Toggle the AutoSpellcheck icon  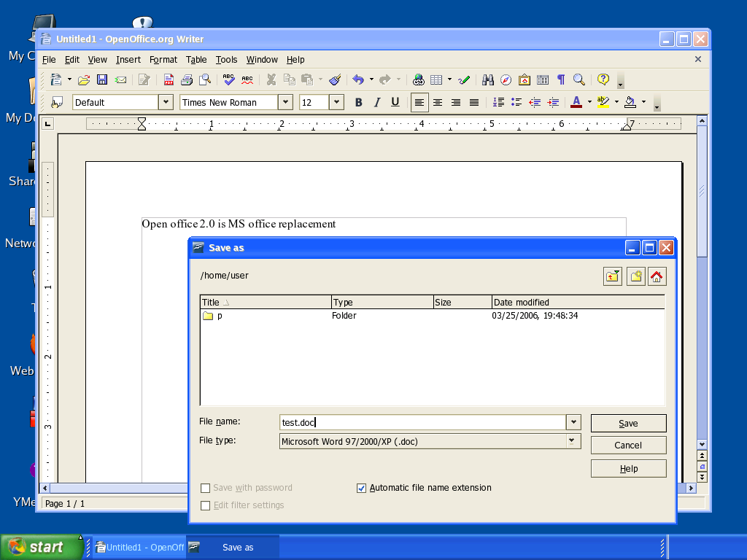point(247,79)
